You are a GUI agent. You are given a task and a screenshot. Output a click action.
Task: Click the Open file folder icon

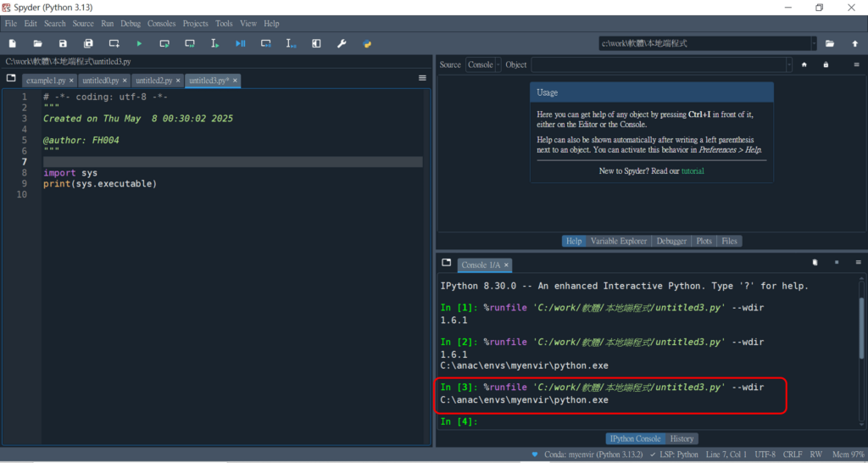(37, 43)
